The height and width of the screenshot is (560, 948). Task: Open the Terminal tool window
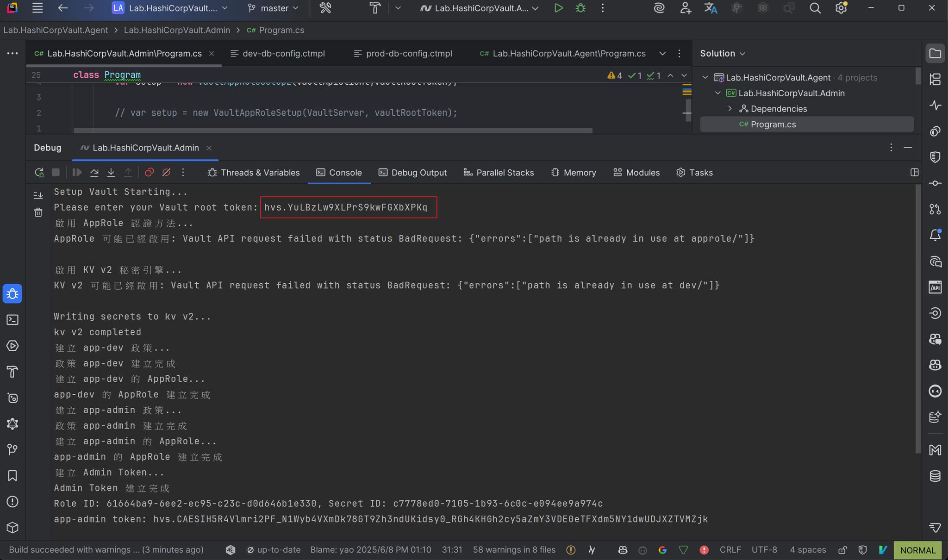click(12, 320)
